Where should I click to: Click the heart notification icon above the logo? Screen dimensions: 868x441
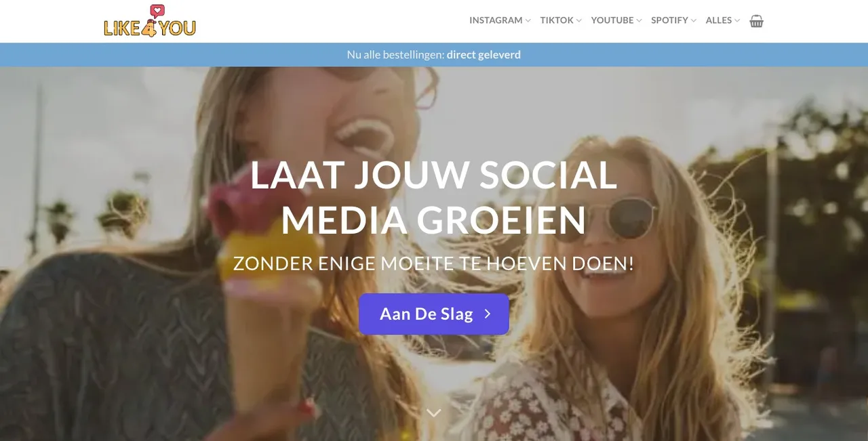point(157,11)
